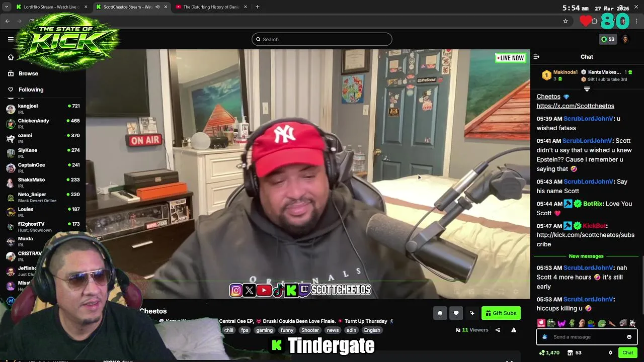Mute the ScottCheetos tab audio icon
The image size is (644, 362).
[x=157, y=7]
